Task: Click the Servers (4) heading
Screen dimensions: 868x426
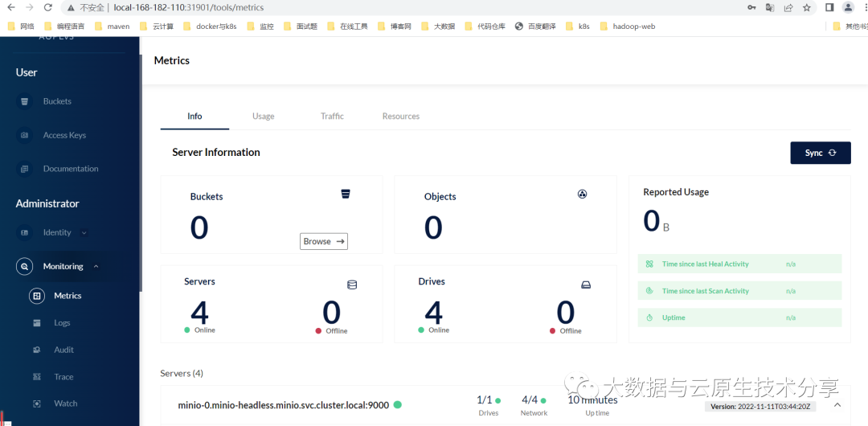Action: (x=182, y=374)
